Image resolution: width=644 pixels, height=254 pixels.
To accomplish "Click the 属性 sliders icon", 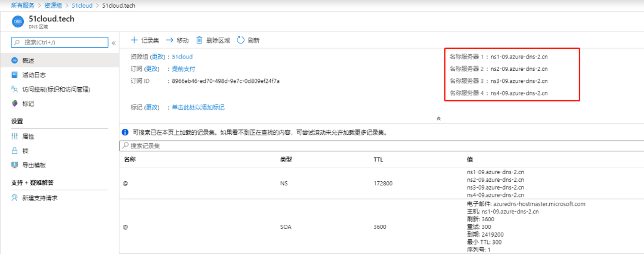I will click(x=14, y=136).
